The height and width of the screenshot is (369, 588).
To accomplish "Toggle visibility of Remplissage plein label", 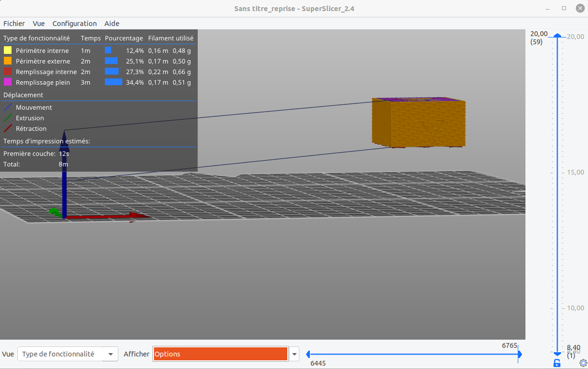I will coord(43,82).
